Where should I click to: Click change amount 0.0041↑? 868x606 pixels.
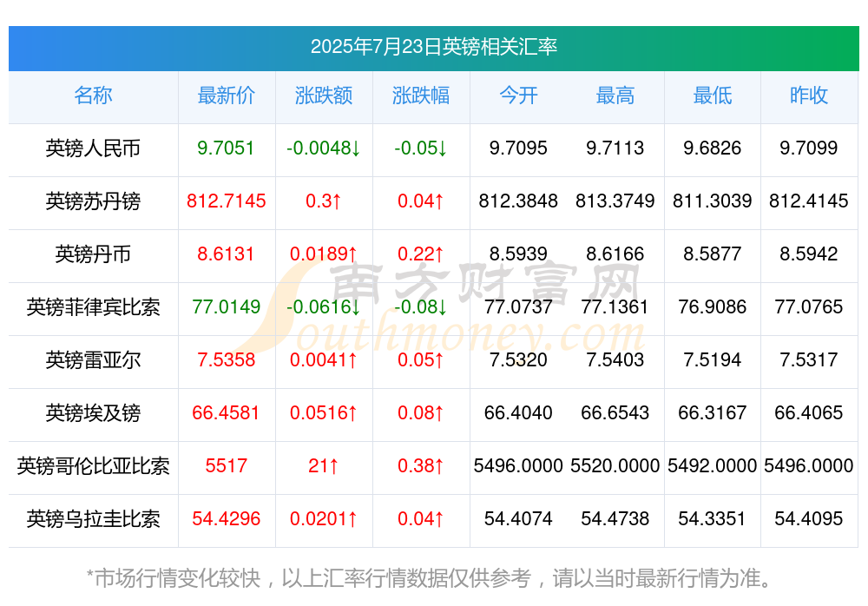[x=323, y=360]
